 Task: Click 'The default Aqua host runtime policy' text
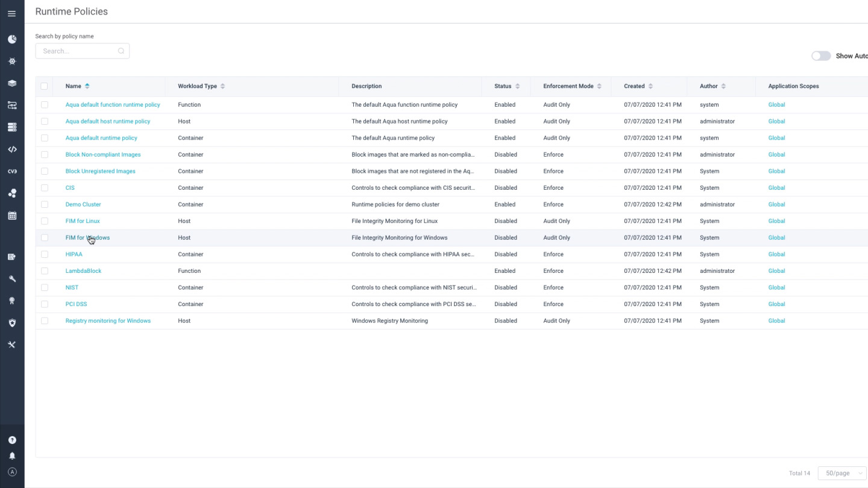pyautogui.click(x=400, y=121)
